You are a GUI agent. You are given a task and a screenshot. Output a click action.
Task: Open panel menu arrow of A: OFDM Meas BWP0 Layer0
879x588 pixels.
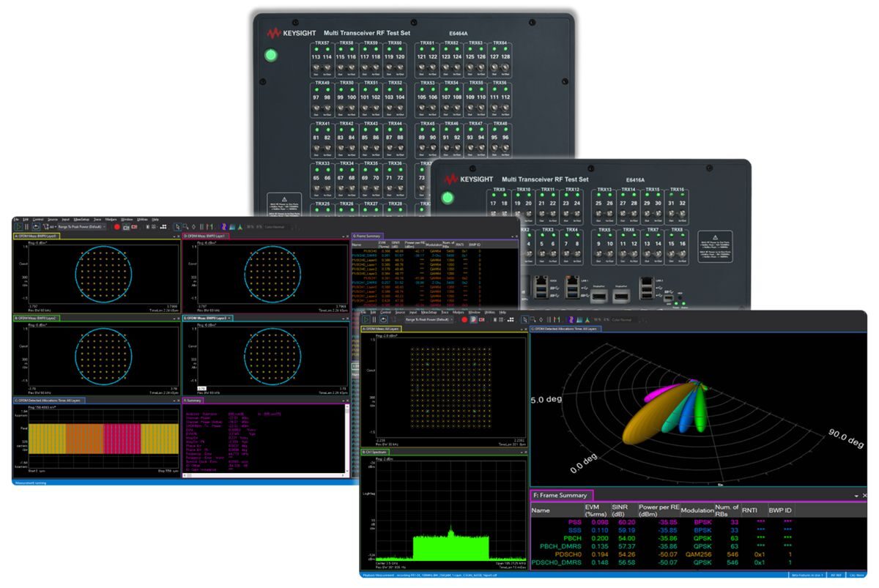pos(173,237)
